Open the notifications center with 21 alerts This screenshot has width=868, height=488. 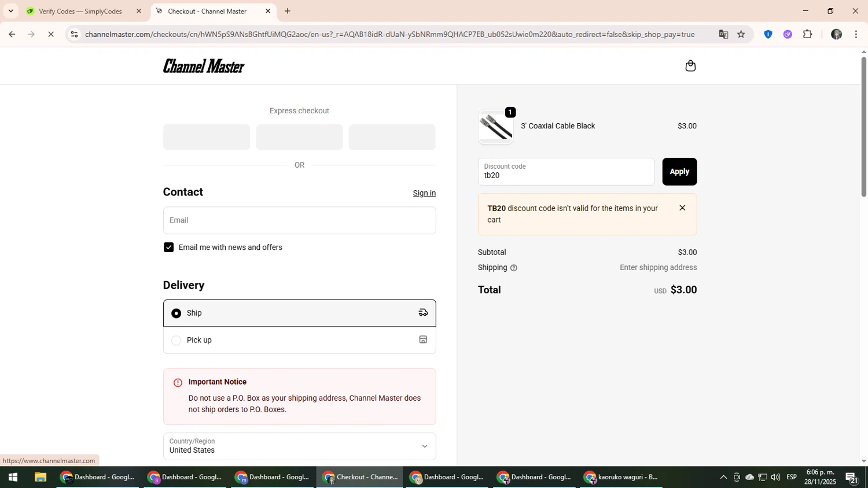(851, 478)
